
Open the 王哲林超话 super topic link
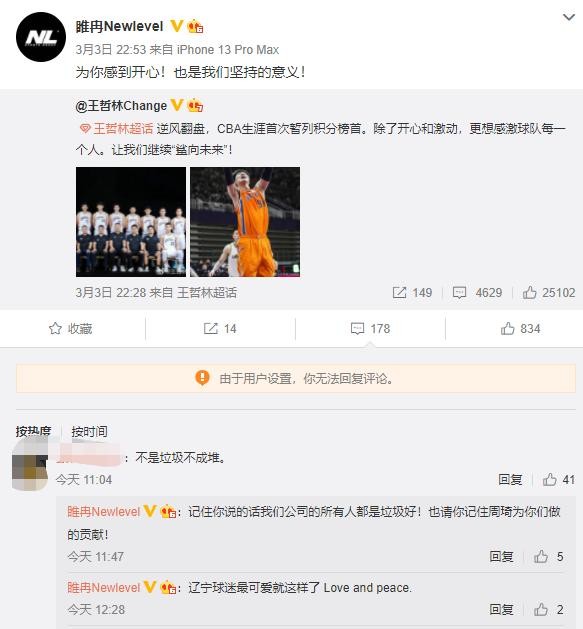[117, 129]
